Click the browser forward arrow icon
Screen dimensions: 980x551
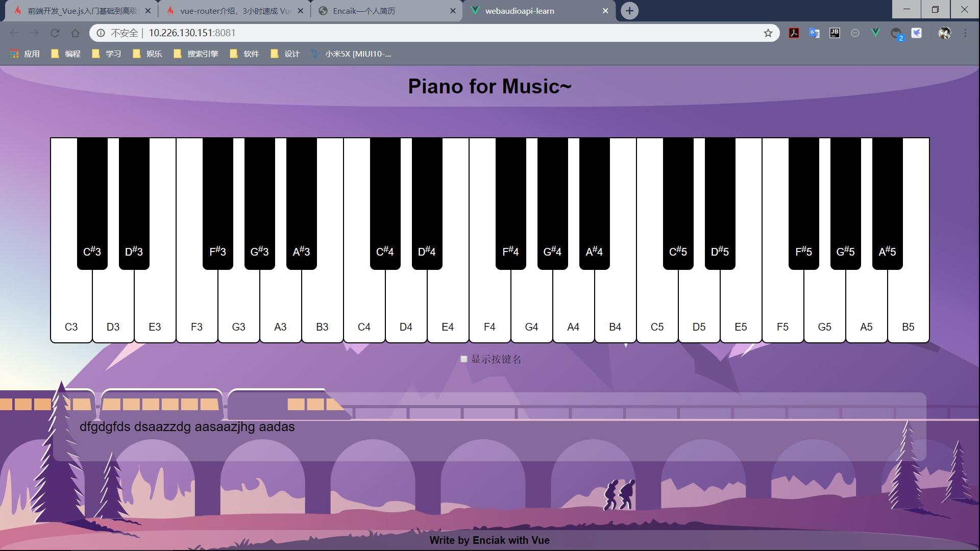tap(34, 33)
